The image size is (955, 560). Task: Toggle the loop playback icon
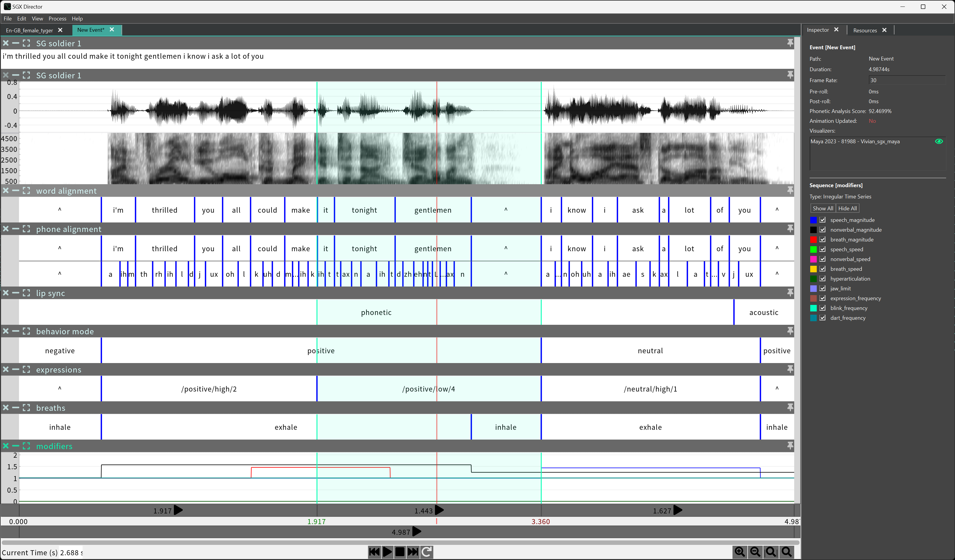[426, 552]
